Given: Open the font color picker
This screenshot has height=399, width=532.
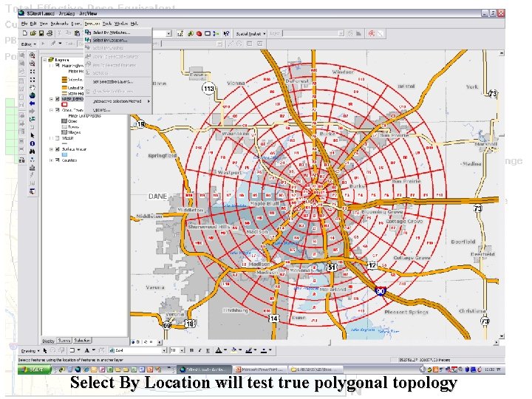Looking at the screenshot, I should click(220, 350).
